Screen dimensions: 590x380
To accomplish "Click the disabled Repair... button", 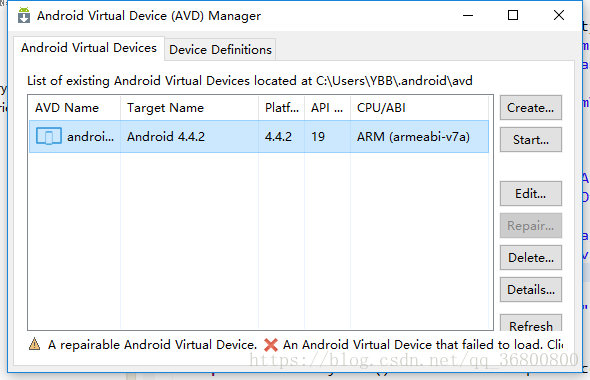I will 531,225.
